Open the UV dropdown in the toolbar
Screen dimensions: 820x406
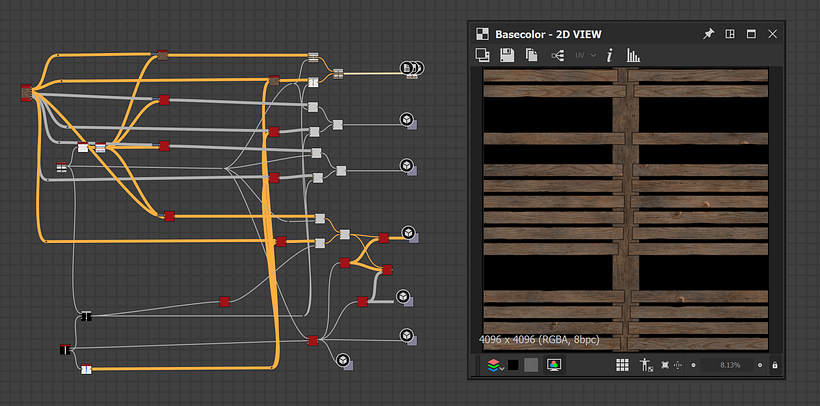point(585,56)
